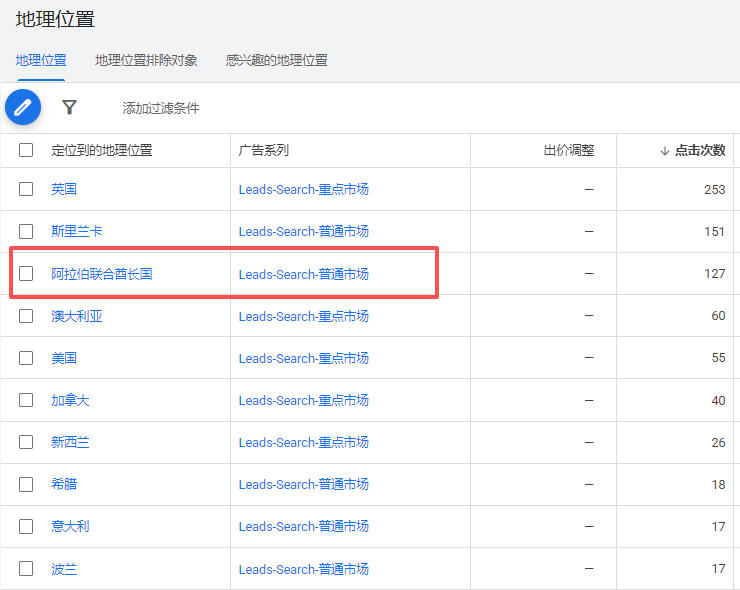Click the sort arrow beside 点击次数
This screenshot has height=590, width=740.
tap(664, 151)
